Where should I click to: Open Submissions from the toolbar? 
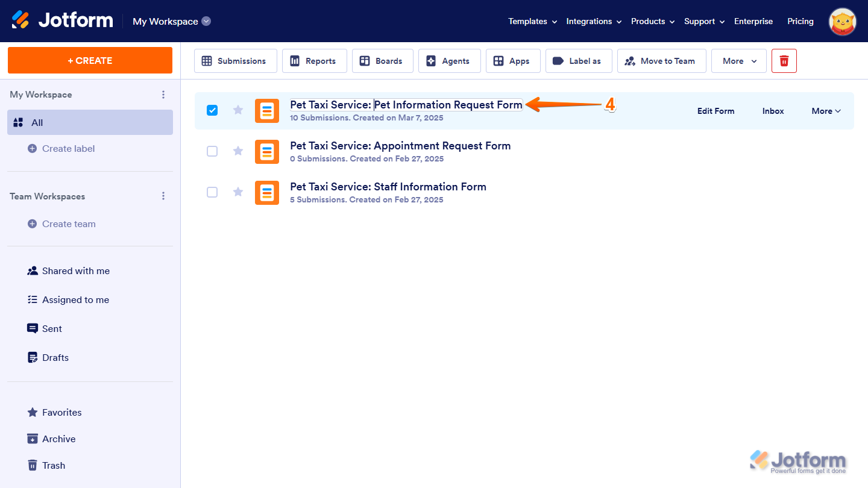(236, 61)
